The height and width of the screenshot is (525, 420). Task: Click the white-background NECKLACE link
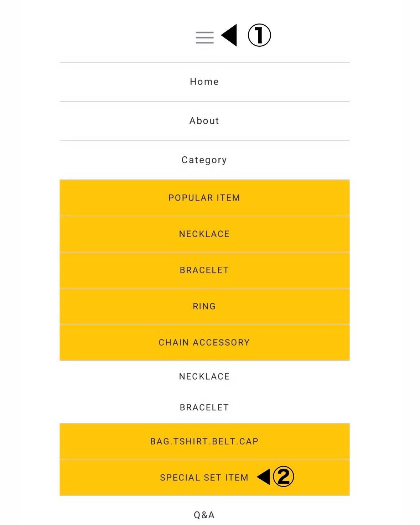[204, 376]
